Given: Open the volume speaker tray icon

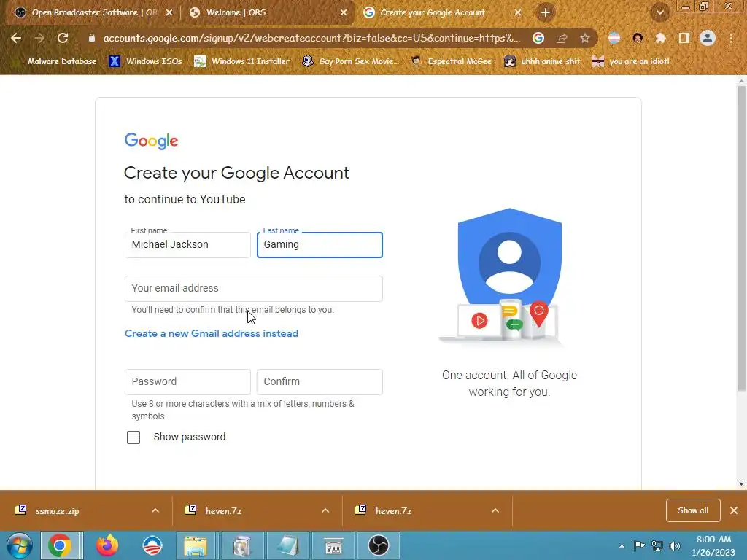Looking at the screenshot, I should (675, 546).
